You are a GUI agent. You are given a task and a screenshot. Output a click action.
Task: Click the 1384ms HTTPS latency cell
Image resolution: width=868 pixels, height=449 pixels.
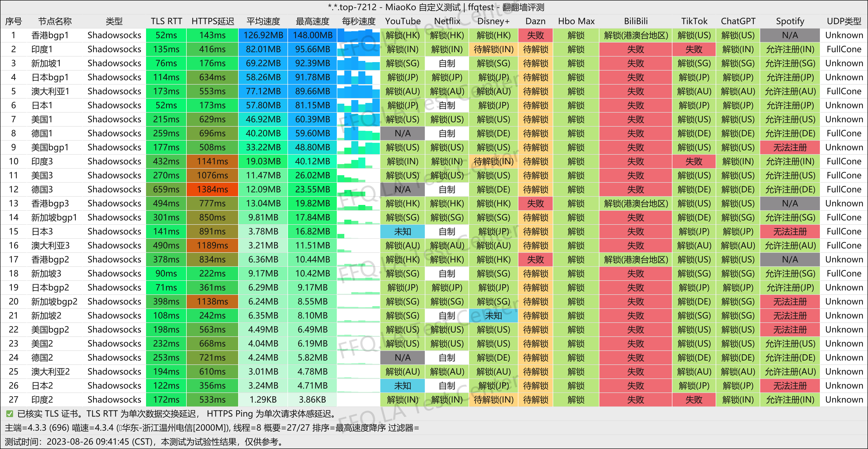(x=213, y=189)
